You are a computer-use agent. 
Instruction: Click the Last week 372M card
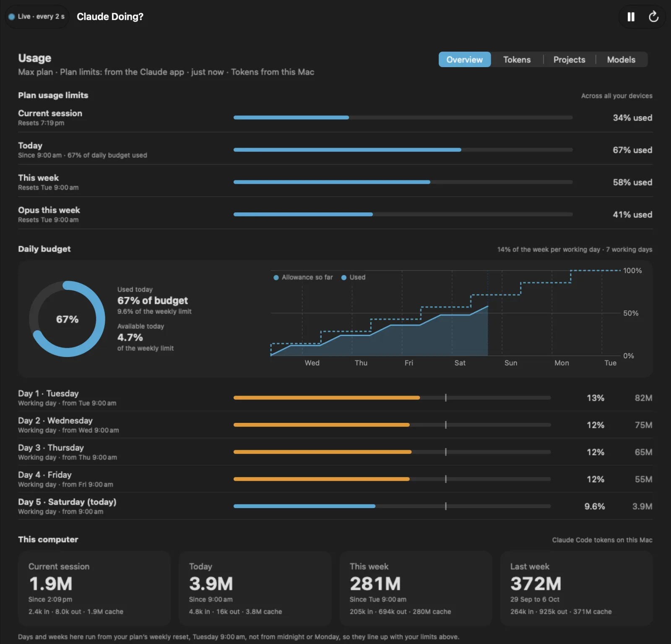coord(576,588)
